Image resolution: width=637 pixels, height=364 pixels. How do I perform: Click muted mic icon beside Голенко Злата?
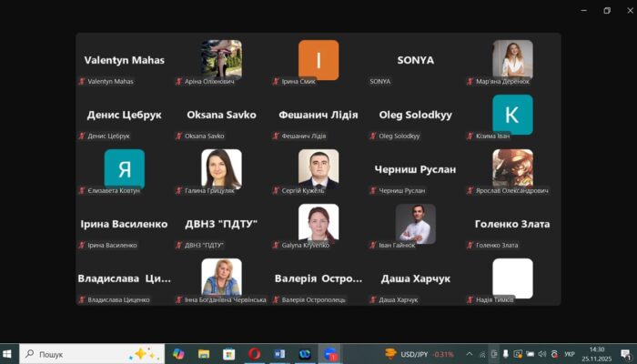(470, 245)
